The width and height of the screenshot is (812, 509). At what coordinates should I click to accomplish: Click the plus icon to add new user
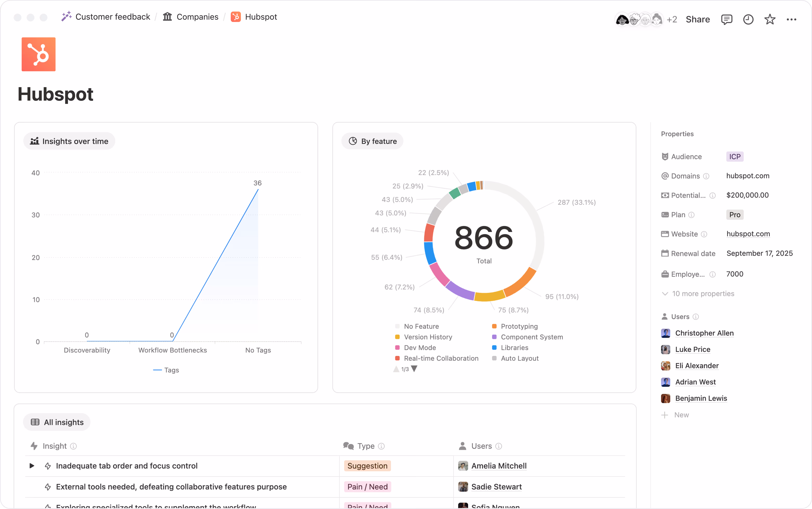coord(665,415)
